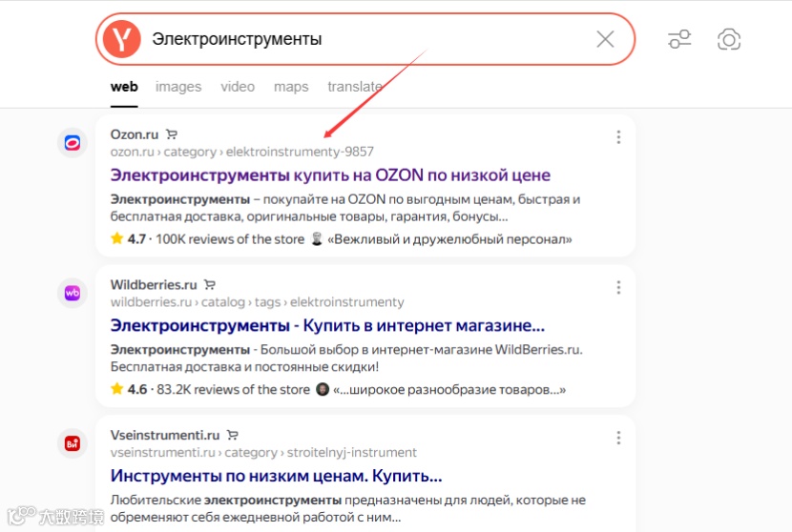Switch to the translate tab

pos(355,87)
